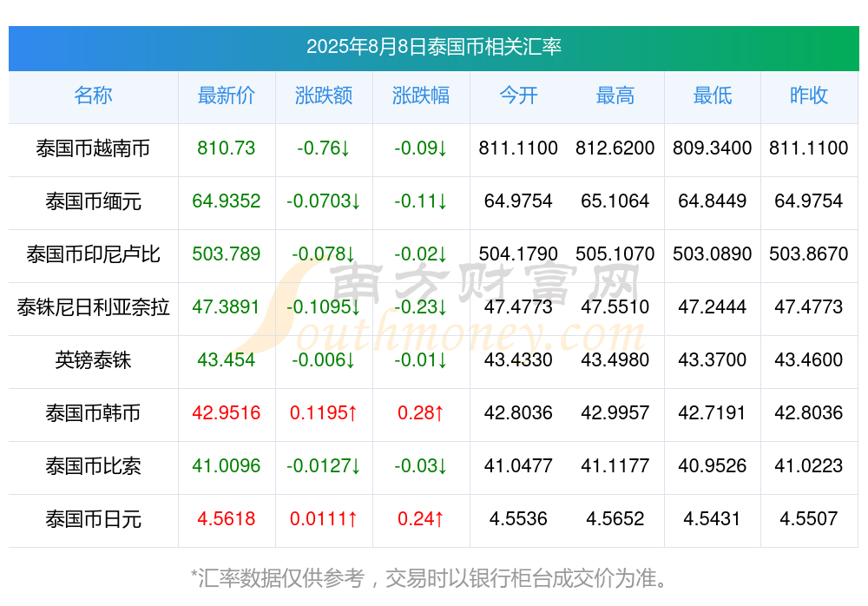Click the low value 809.3400
The height and width of the screenshot is (606, 868).
(713, 148)
